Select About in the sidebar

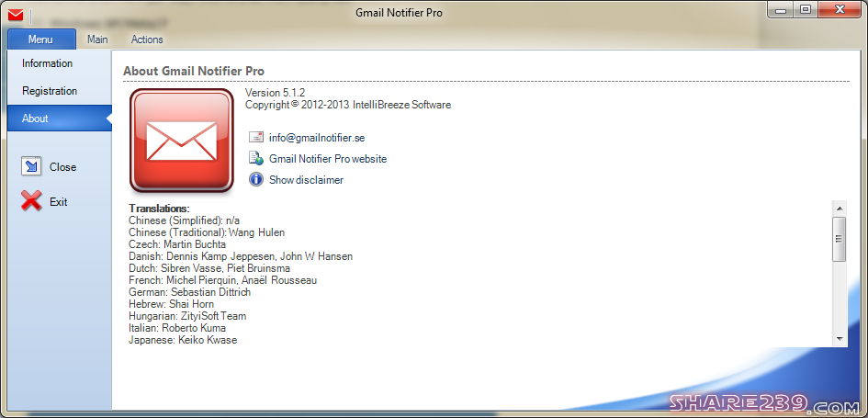[x=59, y=118]
